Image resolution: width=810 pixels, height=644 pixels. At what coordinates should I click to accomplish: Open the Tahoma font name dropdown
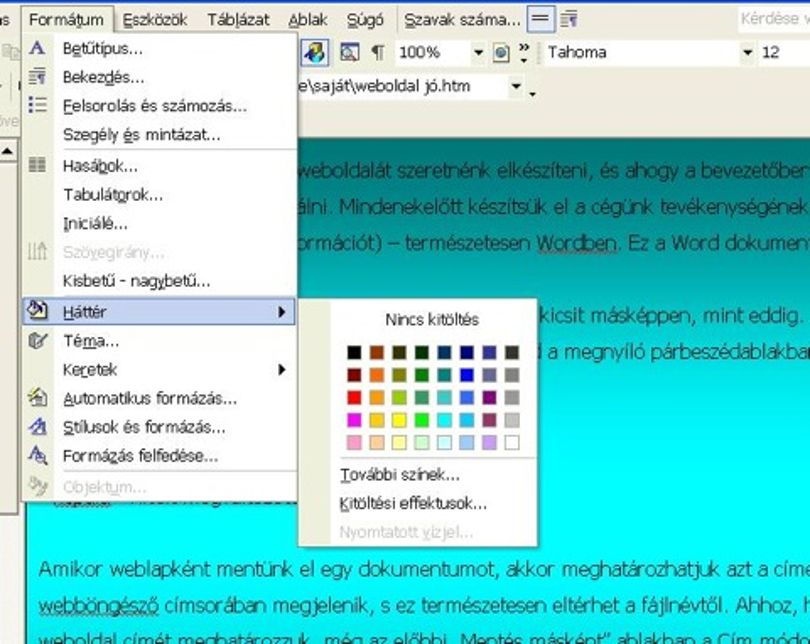[x=747, y=52]
